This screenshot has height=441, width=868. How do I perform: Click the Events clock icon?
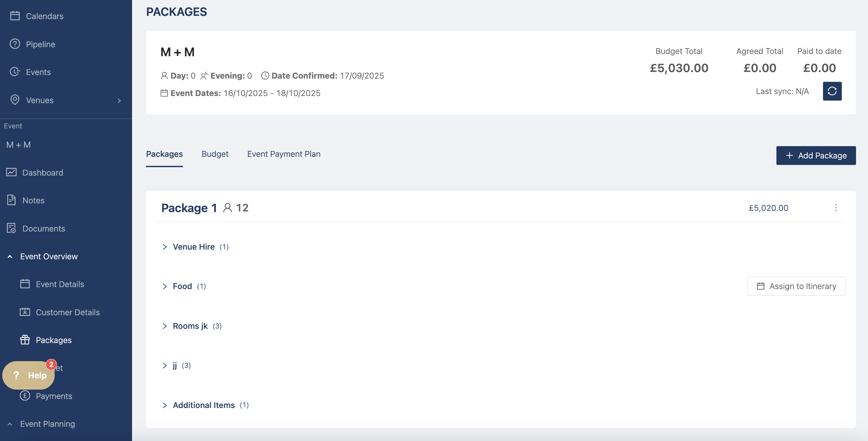15,72
